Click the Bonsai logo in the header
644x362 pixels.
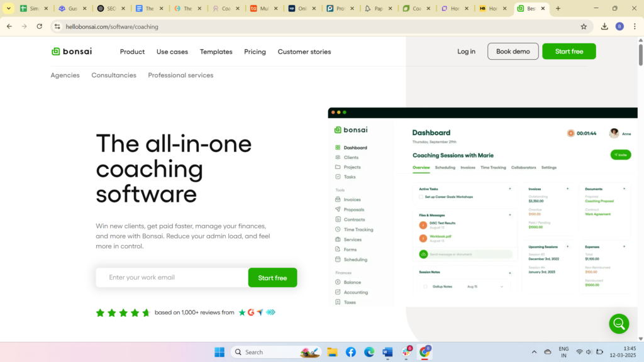(72, 52)
